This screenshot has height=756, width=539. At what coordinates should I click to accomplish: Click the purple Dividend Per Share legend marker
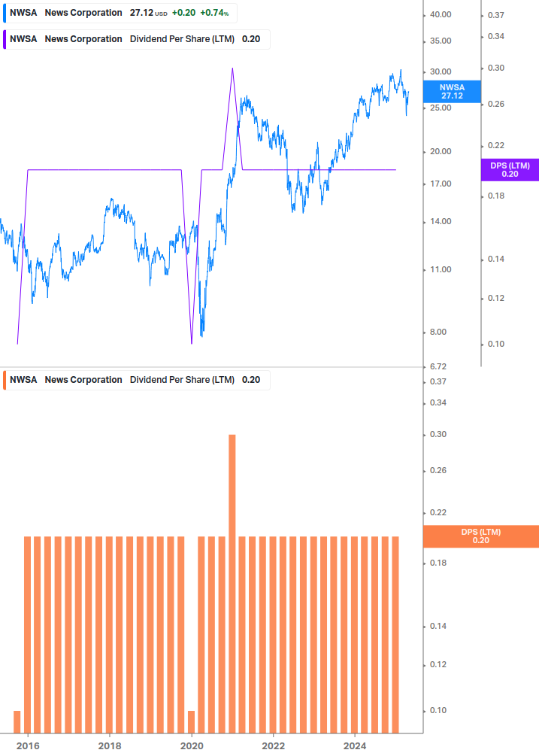coord(5,40)
